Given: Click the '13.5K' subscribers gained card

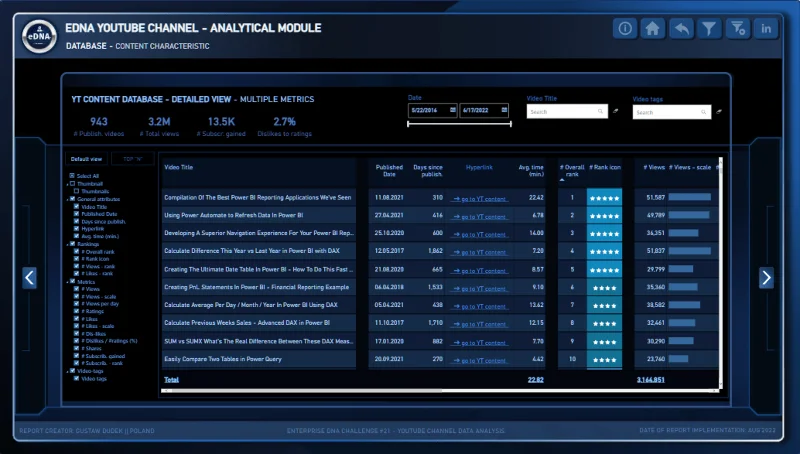Looking at the screenshot, I should pos(221,127).
